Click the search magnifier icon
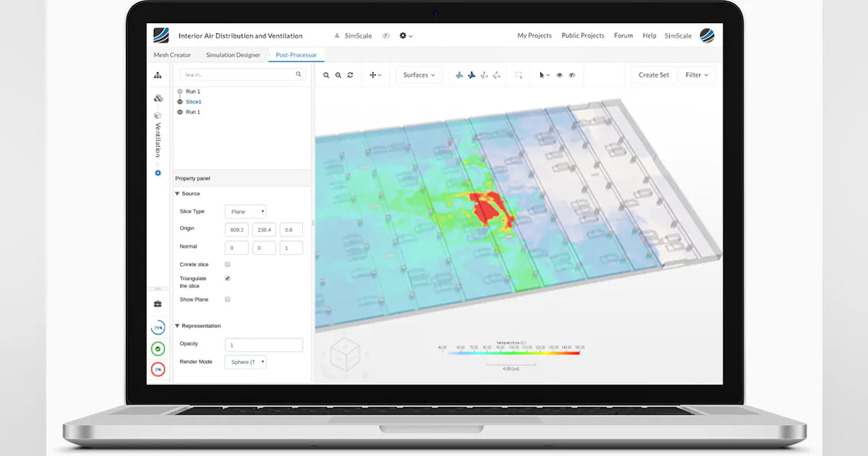This screenshot has width=868, height=456. pos(299,75)
